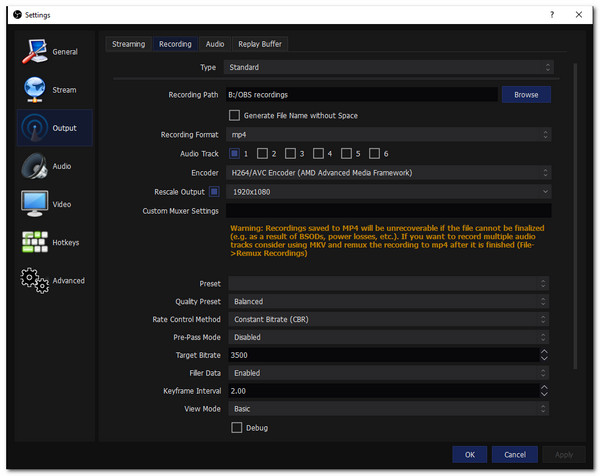Click the MP4 recording warning text
600x476 pixels.
[387, 241]
